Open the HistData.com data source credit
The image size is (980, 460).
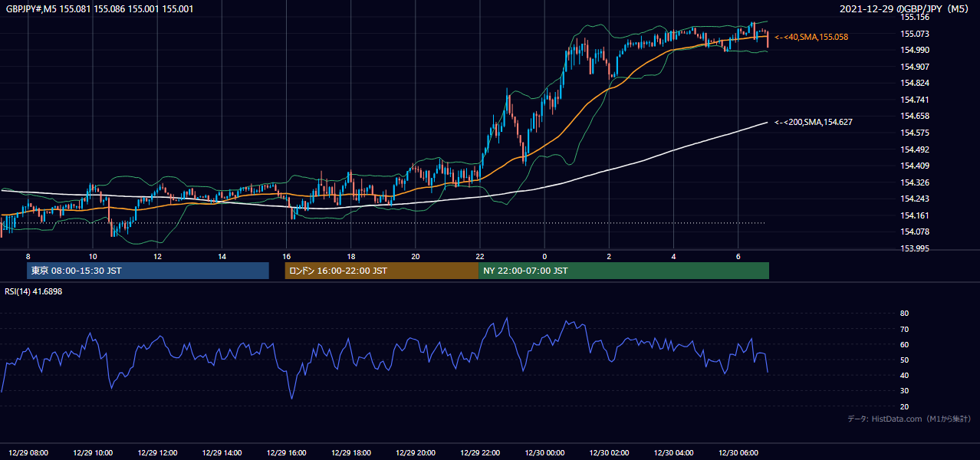coord(909,419)
